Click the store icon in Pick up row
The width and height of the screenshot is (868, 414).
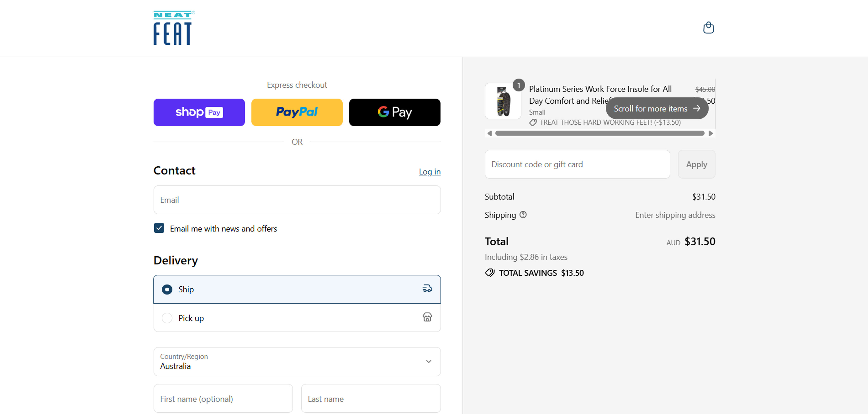pyautogui.click(x=427, y=317)
